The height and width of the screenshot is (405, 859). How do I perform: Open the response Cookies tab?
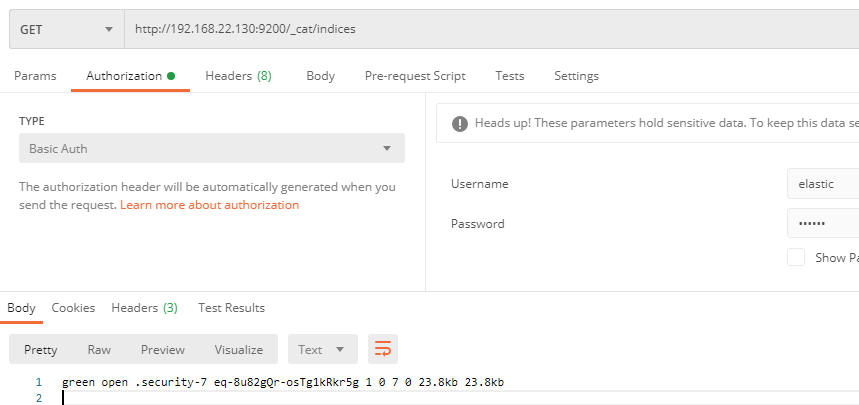point(73,308)
